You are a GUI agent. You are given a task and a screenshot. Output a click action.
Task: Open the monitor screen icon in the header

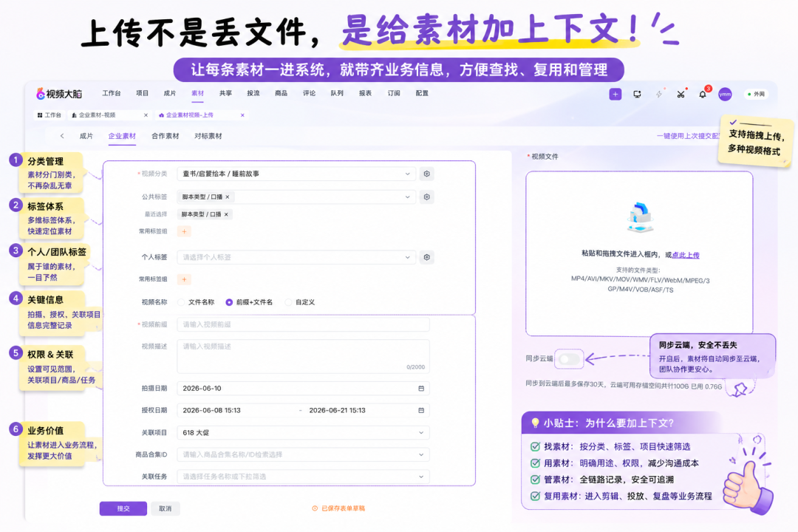point(637,94)
